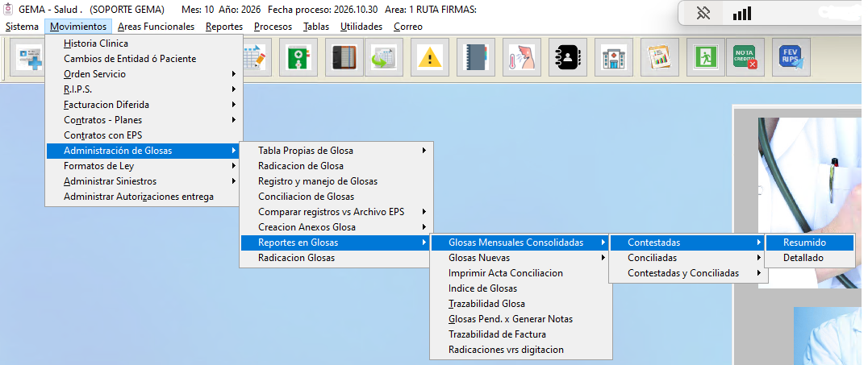Select Trazabilidad de Factura
This screenshot has width=868, height=365.
point(521,334)
